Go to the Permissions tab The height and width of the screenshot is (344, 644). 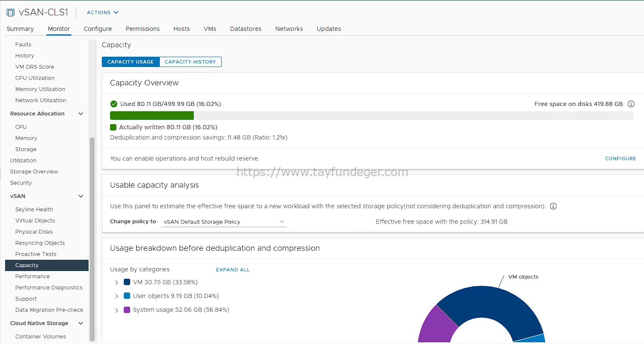tap(143, 29)
